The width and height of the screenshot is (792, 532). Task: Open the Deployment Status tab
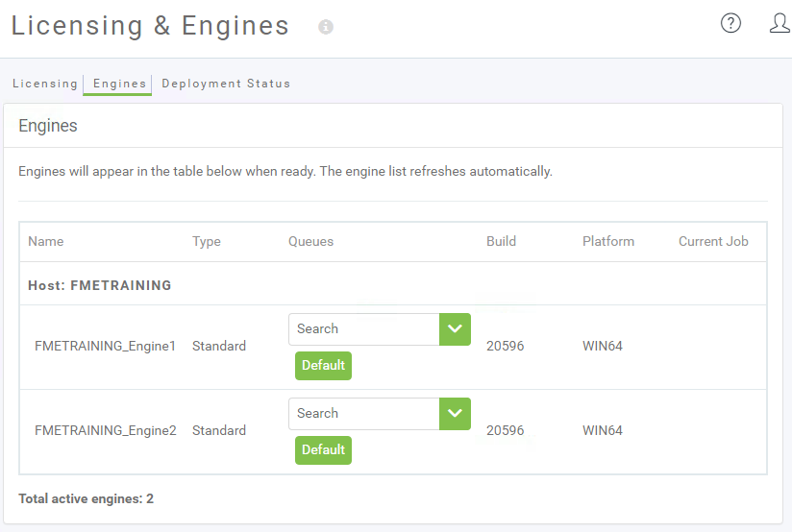point(226,84)
